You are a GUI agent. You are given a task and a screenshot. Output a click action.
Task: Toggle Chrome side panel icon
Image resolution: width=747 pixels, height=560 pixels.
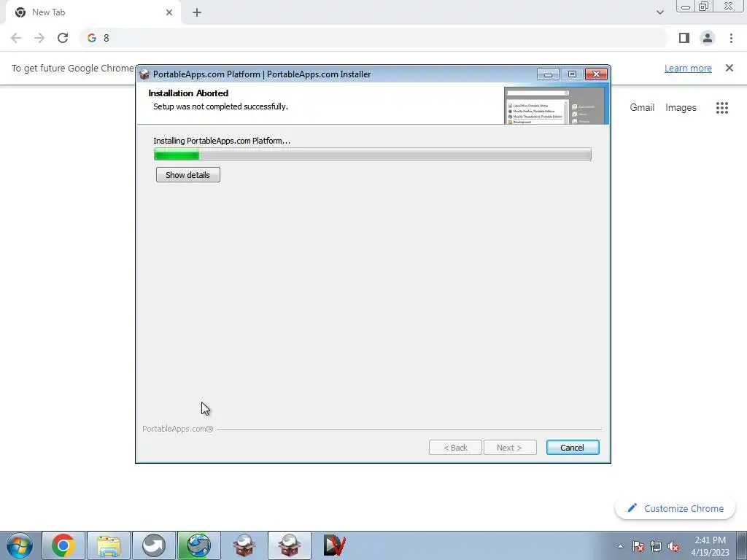pyautogui.click(x=684, y=38)
